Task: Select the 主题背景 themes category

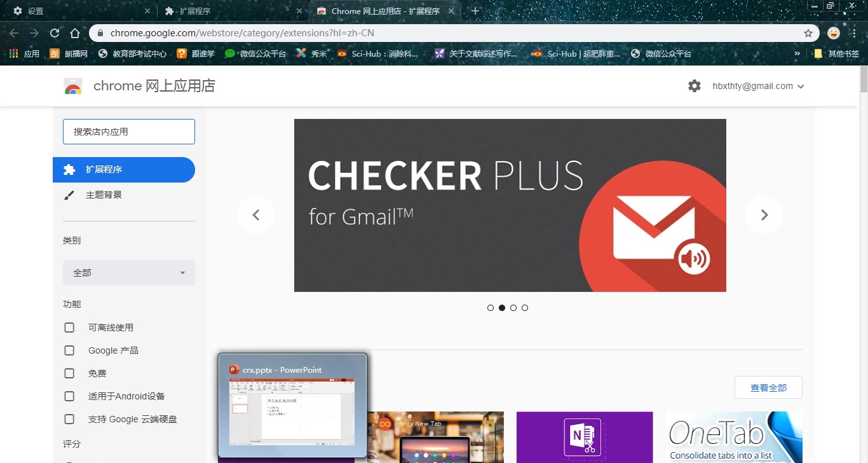Action: coord(124,195)
